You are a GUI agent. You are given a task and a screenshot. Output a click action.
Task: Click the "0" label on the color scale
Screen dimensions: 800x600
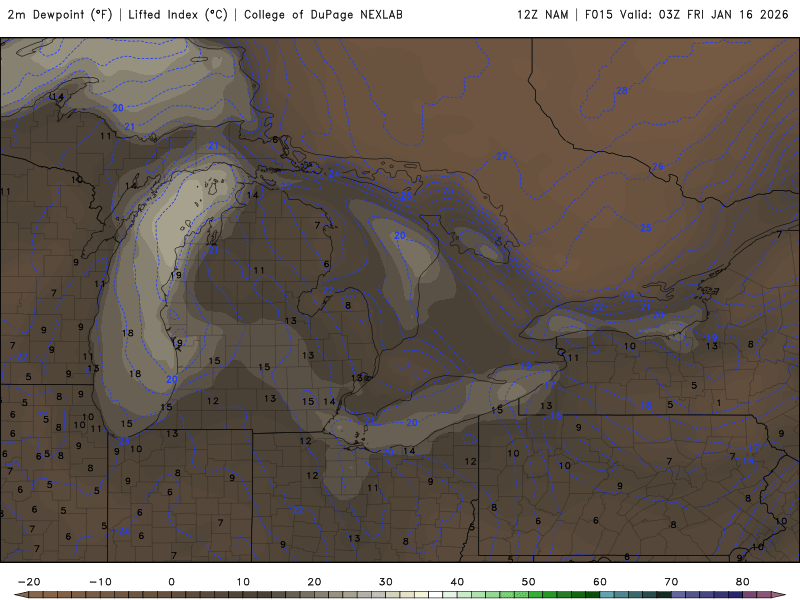tap(171, 582)
